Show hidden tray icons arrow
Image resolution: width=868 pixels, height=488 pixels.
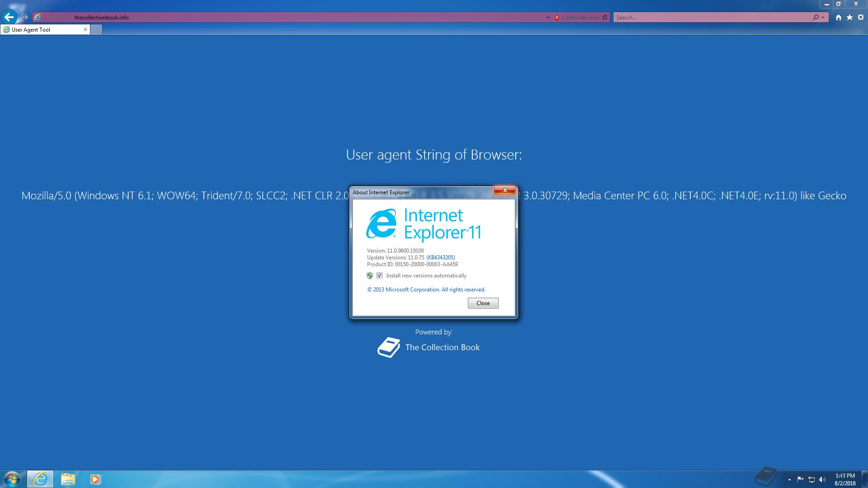coord(789,479)
